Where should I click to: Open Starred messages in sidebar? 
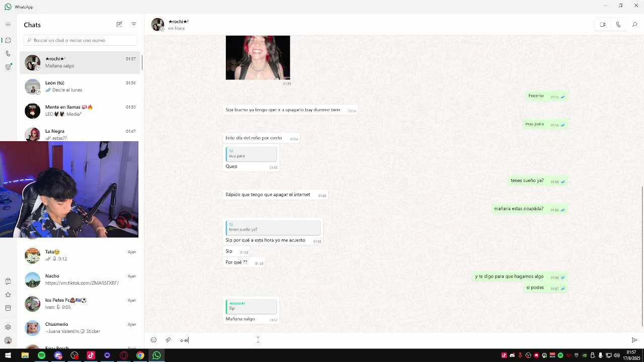point(8,295)
